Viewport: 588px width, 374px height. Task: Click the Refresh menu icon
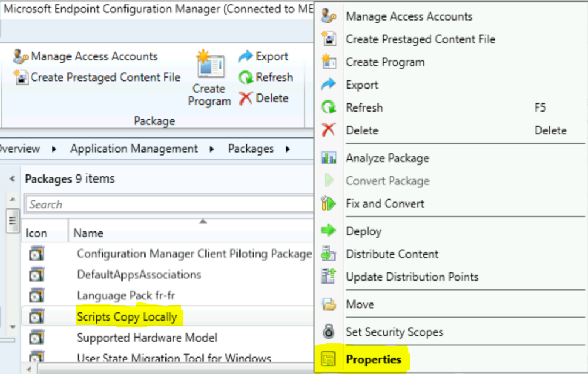(x=329, y=107)
